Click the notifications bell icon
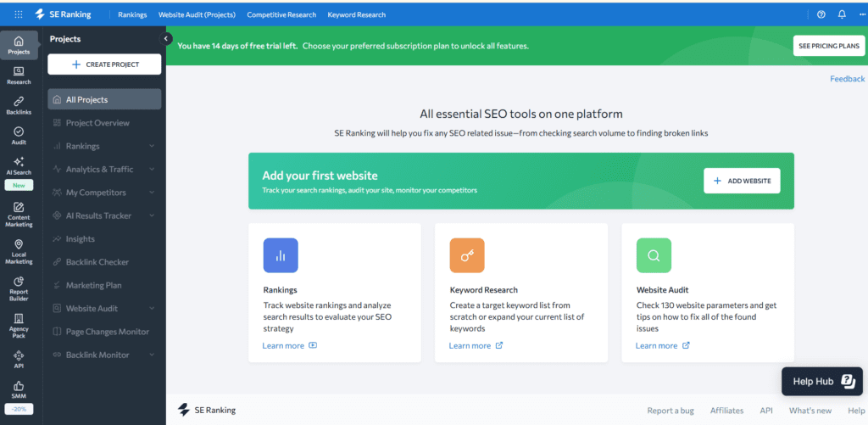Image resolution: width=868 pixels, height=425 pixels. [x=842, y=14]
